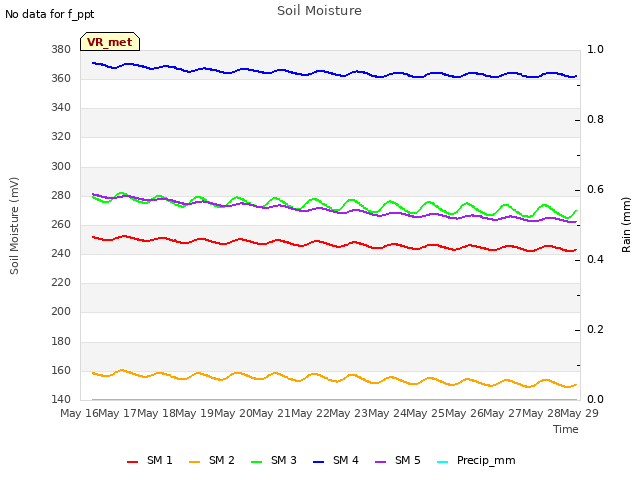Click the 300 y-axis tick label

61,167
